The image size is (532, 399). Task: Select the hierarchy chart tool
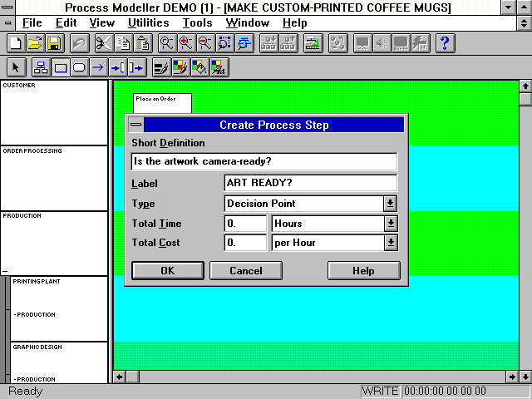tap(40, 68)
